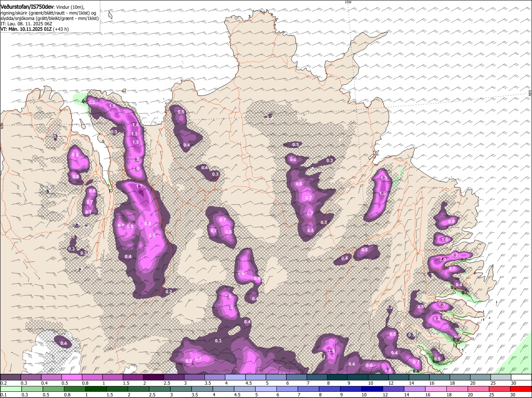Pick lower rain scale red swatch after 30

pos(521,389)
